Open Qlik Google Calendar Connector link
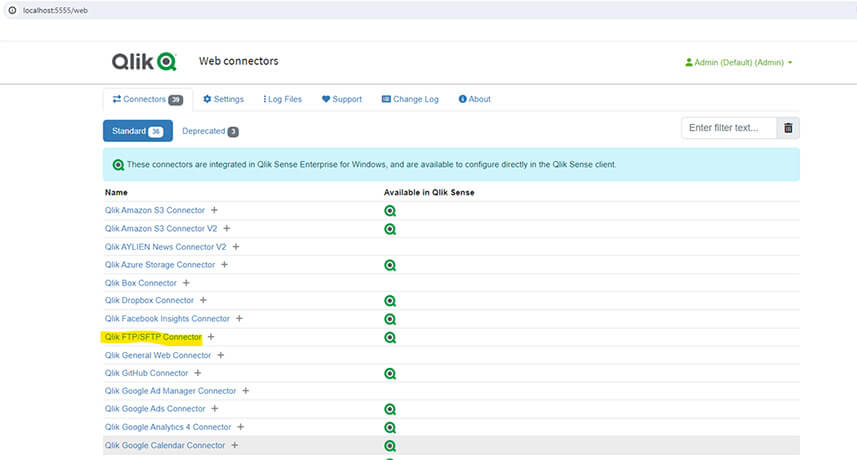Viewport: 857px width, 460px height. pos(165,445)
